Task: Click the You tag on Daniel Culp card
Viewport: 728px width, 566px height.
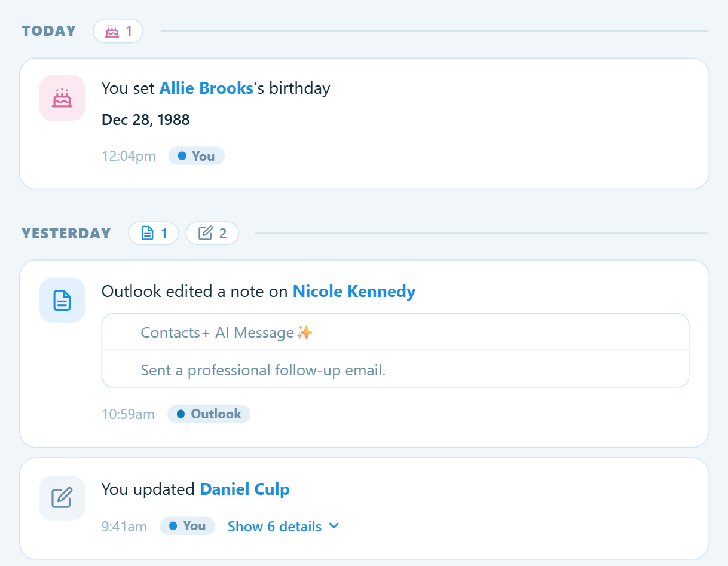Action: click(x=187, y=526)
